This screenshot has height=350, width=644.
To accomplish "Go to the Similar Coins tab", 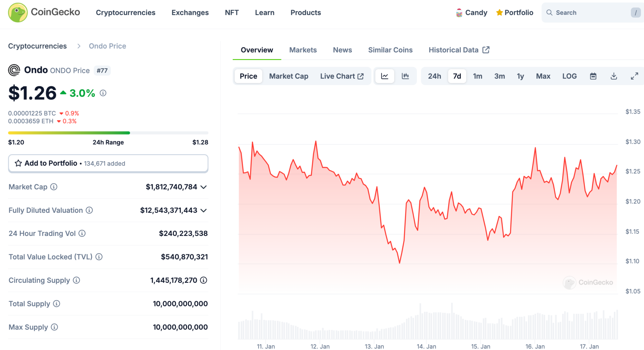I will [390, 50].
